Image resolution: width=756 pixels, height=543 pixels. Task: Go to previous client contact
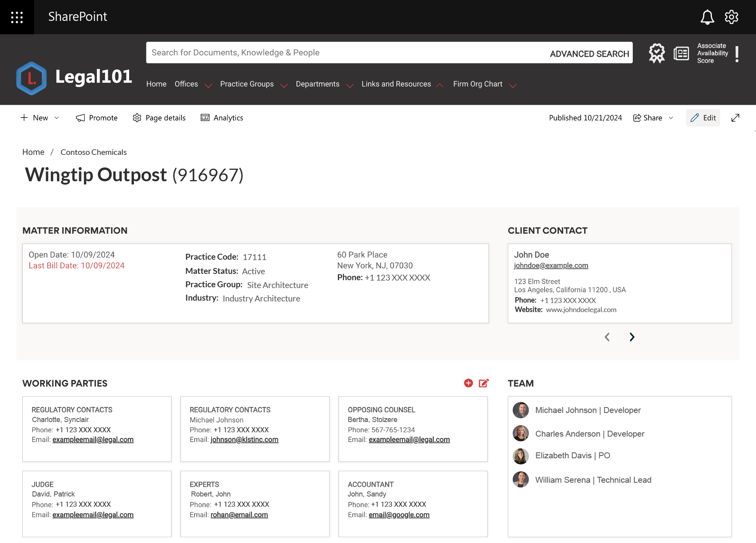[607, 337]
